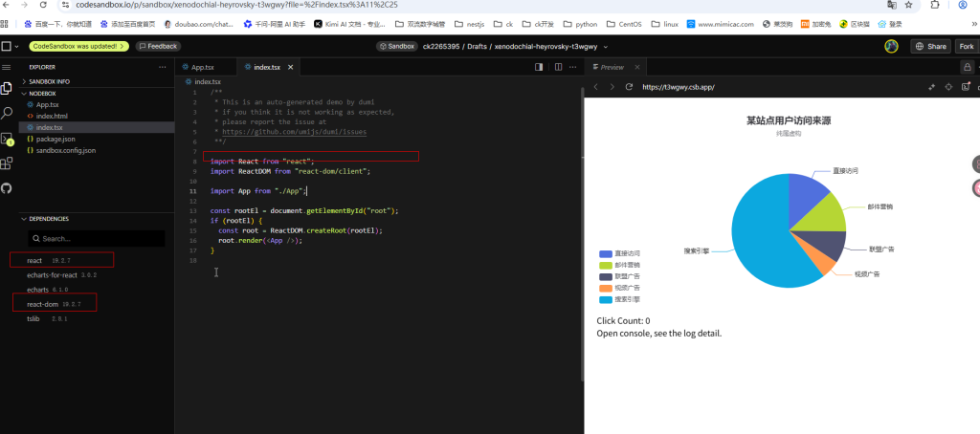This screenshot has width=980, height=434.
Task: Click the preview refresh icon
Action: pos(629,87)
